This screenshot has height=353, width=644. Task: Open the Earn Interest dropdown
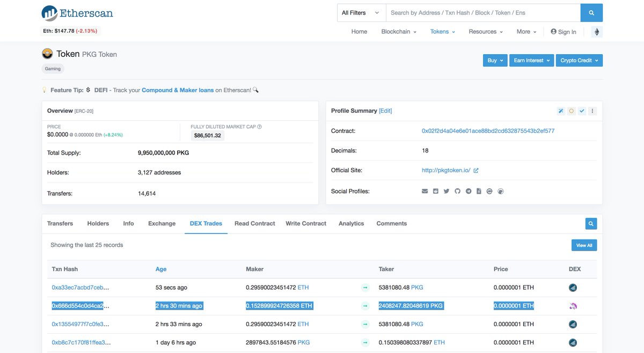(531, 61)
